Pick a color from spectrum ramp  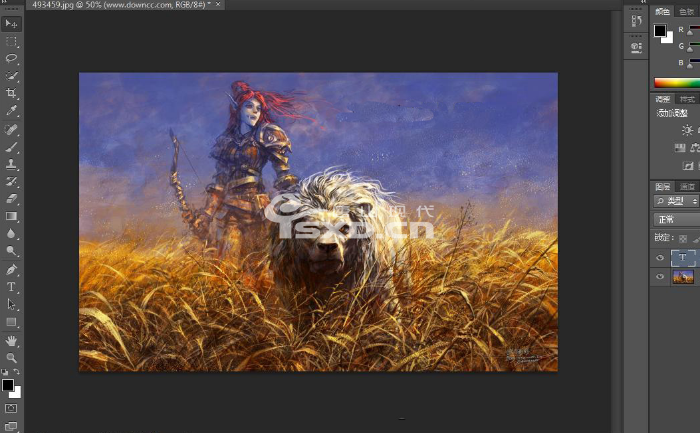pos(677,83)
